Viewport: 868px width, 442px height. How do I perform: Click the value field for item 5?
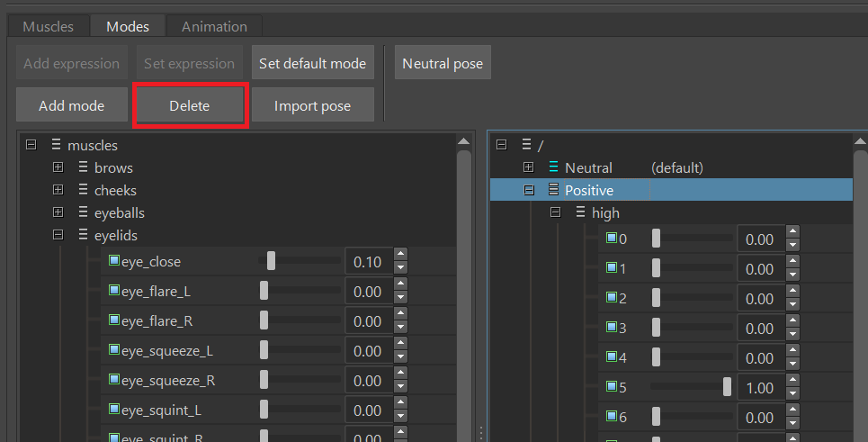click(x=760, y=387)
